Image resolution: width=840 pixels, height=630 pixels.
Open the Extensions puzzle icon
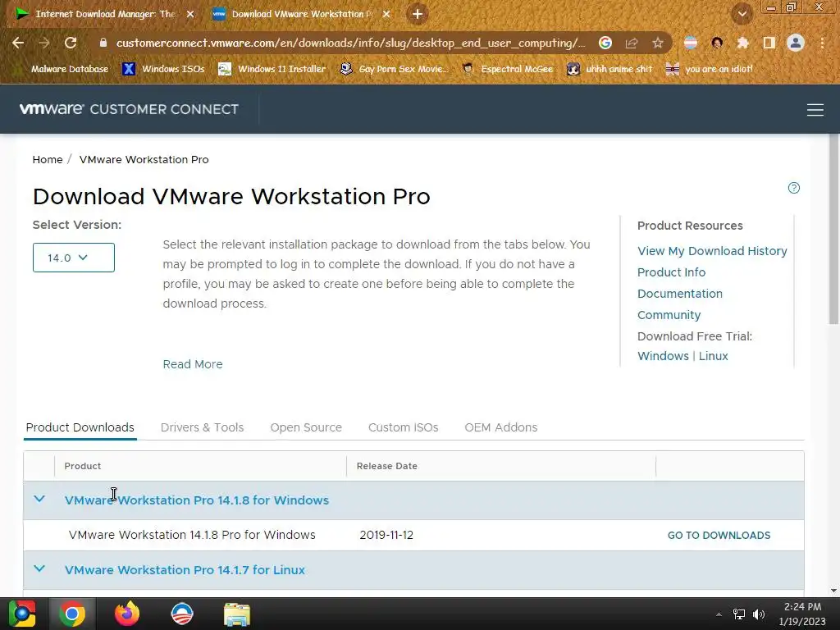coord(743,43)
